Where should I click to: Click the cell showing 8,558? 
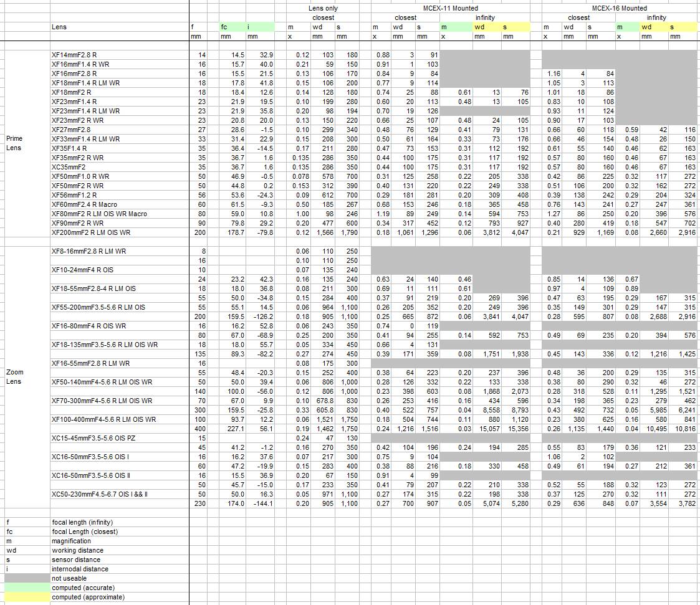coord(487,411)
